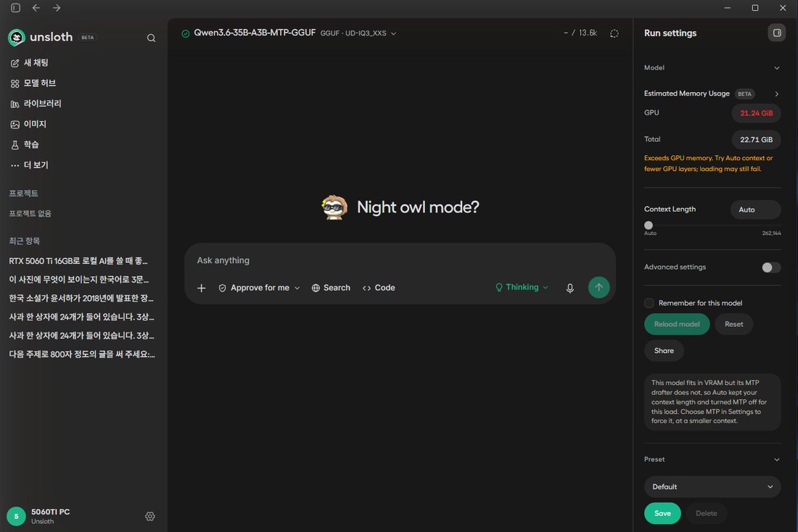The image size is (798, 532).
Task: Open search with the magnifier icon
Action: coord(151,38)
